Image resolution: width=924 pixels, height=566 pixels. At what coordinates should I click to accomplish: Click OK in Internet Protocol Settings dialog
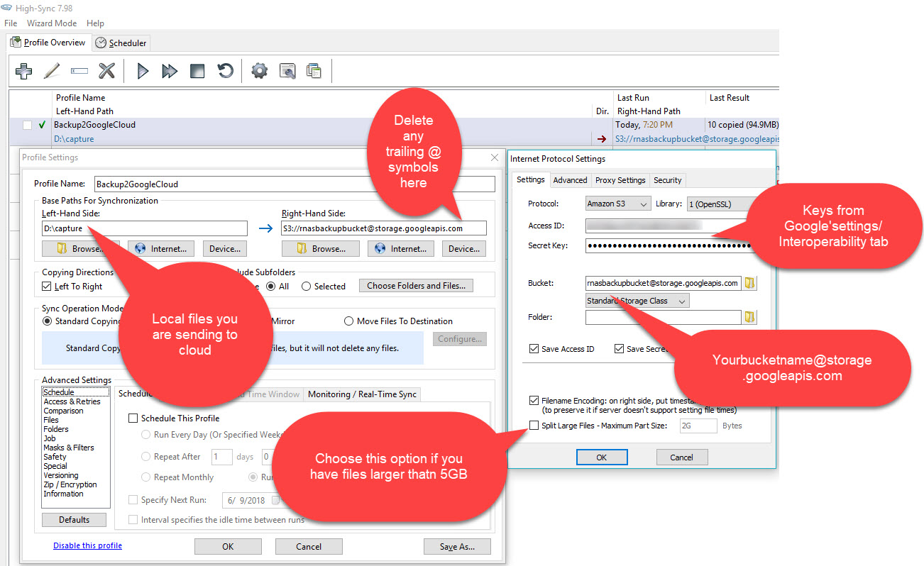(x=601, y=457)
